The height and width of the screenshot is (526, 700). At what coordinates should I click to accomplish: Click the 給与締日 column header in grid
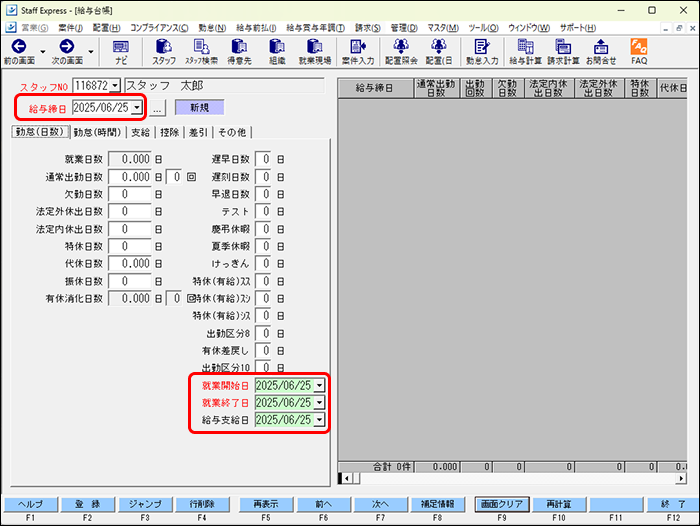375,88
